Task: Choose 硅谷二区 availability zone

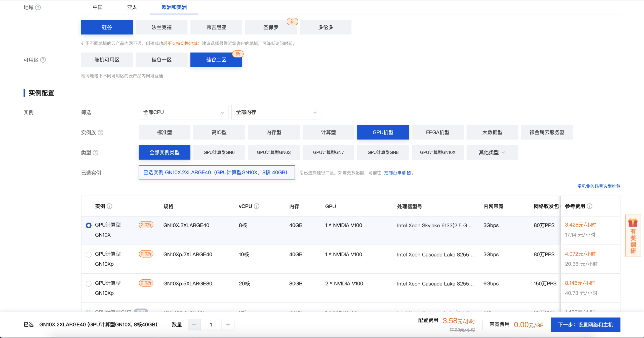Action: point(216,60)
